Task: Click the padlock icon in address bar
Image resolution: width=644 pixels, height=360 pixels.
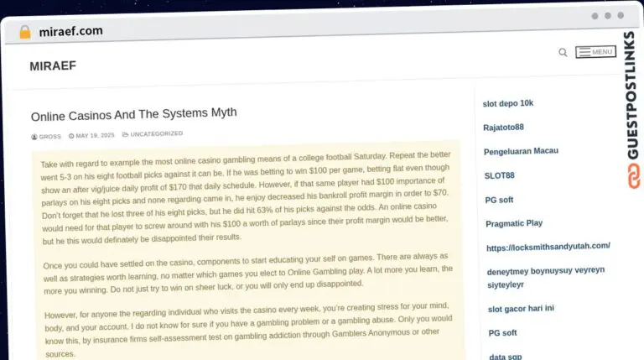Action: pyautogui.click(x=25, y=32)
